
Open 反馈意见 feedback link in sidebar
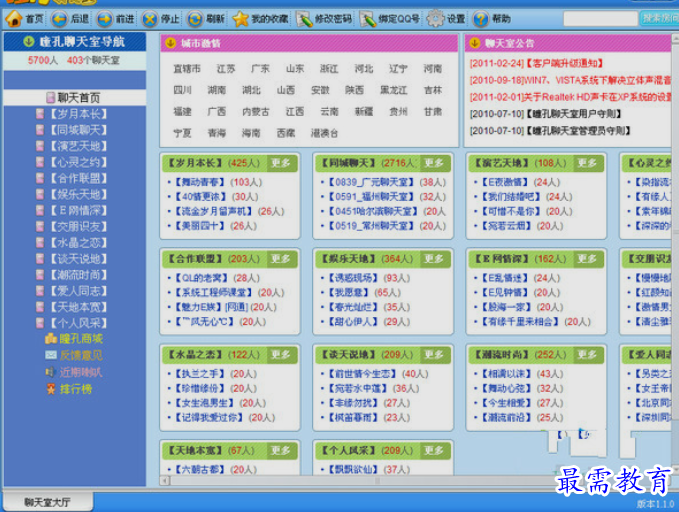[x=81, y=355]
